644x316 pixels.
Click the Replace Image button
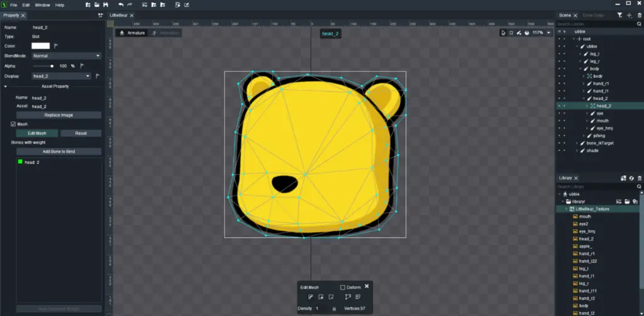pyautogui.click(x=58, y=116)
